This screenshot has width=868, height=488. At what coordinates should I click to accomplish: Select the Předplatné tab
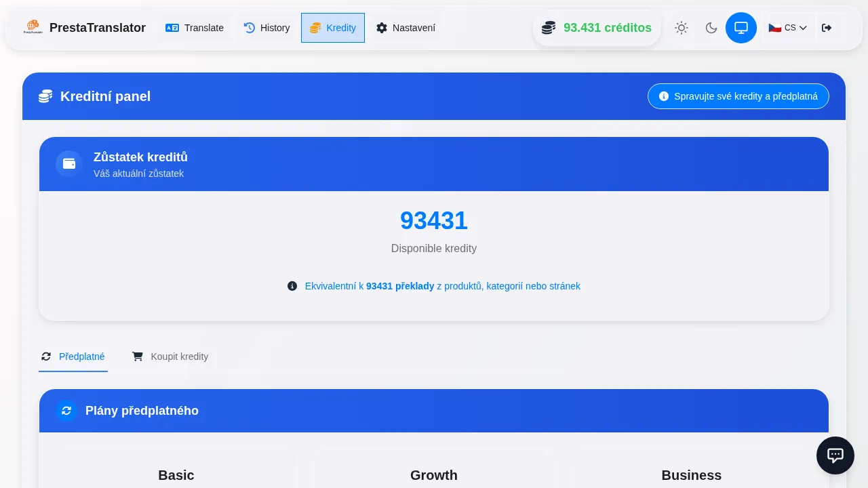point(73,357)
